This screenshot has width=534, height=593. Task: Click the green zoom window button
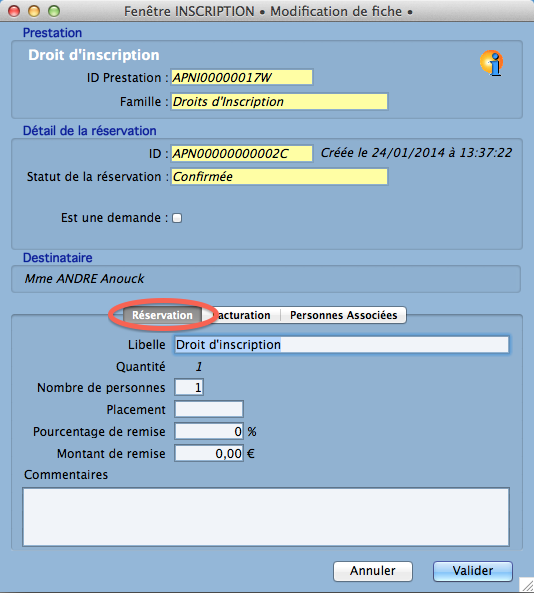(x=54, y=11)
